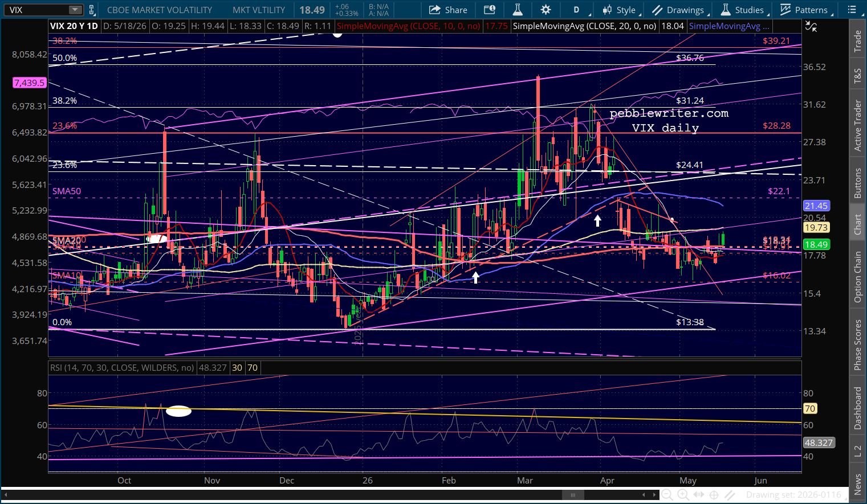This screenshot has width=867, height=504.
Task: Open the Active Trader sidebar tab
Action: (x=857, y=125)
